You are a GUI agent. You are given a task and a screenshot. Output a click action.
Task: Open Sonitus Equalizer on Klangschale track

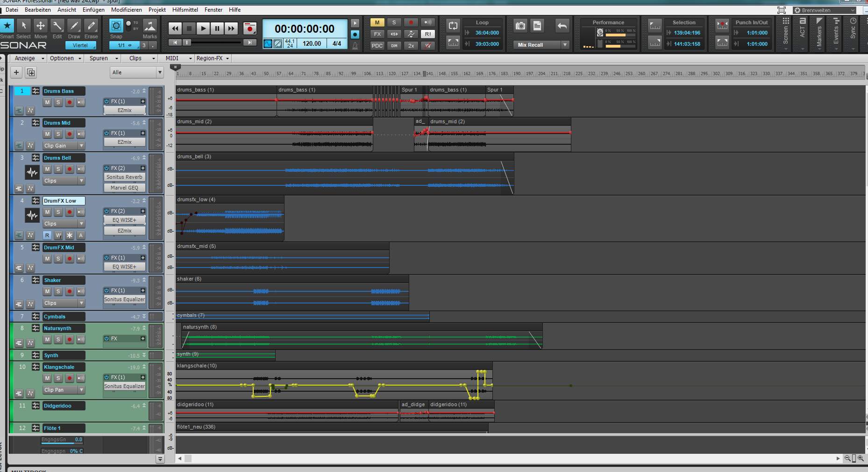[x=124, y=386]
